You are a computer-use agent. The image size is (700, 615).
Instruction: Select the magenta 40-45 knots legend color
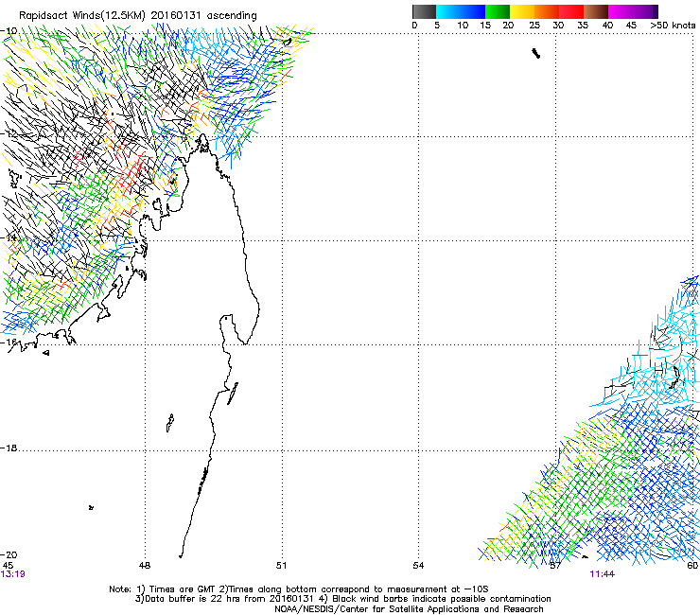(x=621, y=11)
